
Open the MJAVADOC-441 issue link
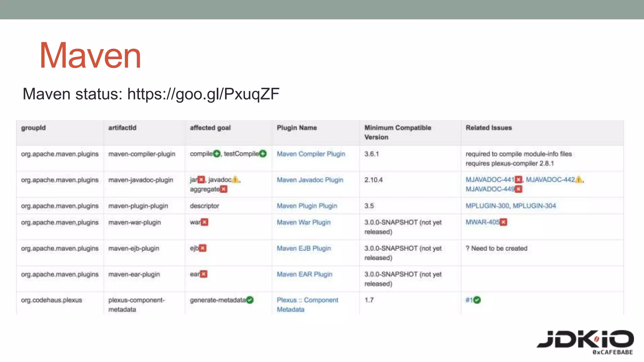[490, 179]
